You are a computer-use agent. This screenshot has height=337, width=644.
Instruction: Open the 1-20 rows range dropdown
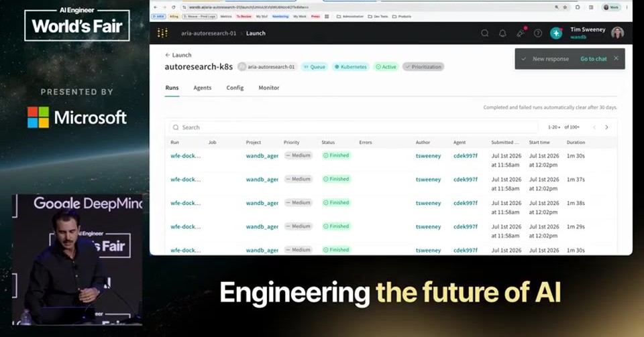pos(553,127)
